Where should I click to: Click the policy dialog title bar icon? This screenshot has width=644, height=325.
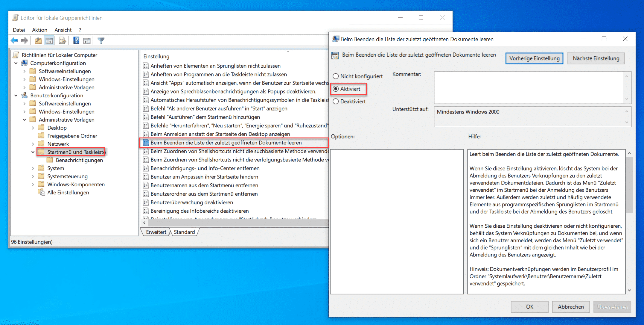click(336, 39)
